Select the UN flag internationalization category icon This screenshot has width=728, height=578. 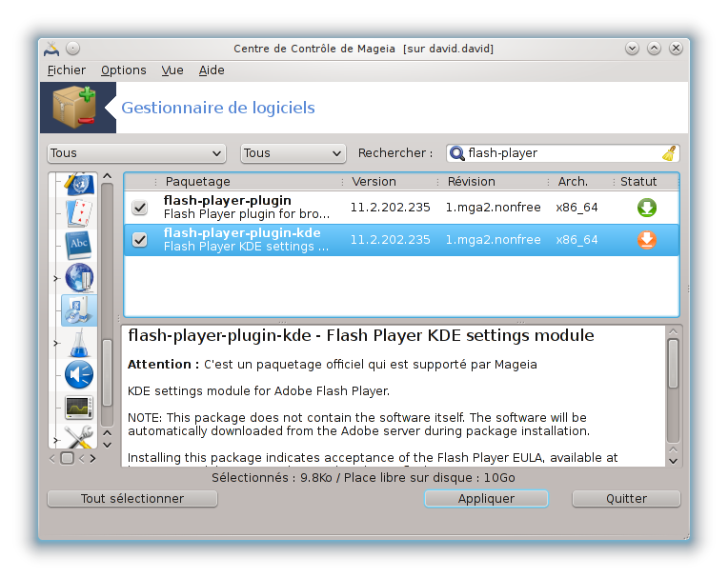[80, 184]
